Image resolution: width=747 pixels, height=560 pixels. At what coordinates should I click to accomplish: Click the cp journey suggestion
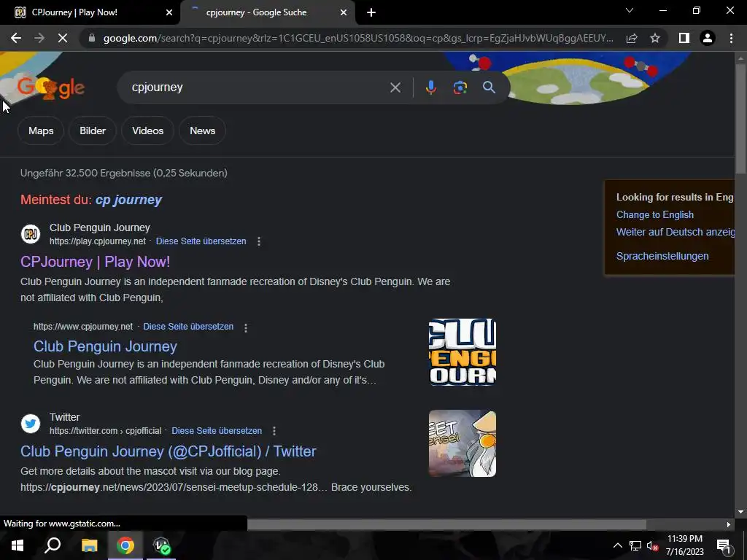[x=128, y=200]
